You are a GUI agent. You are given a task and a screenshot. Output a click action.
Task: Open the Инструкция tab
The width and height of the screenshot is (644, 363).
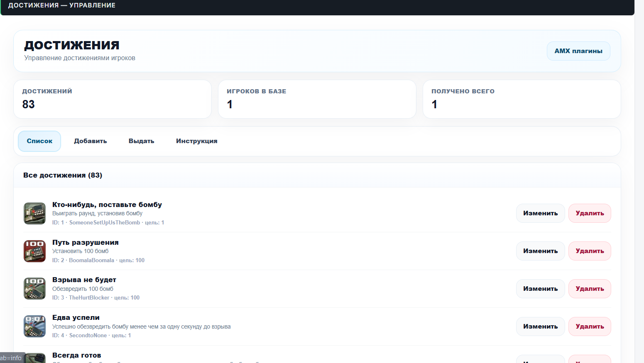pyautogui.click(x=197, y=141)
